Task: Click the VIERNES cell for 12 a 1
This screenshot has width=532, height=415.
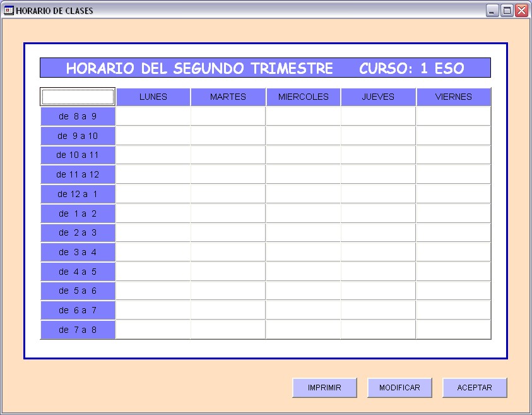Action: 454,195
